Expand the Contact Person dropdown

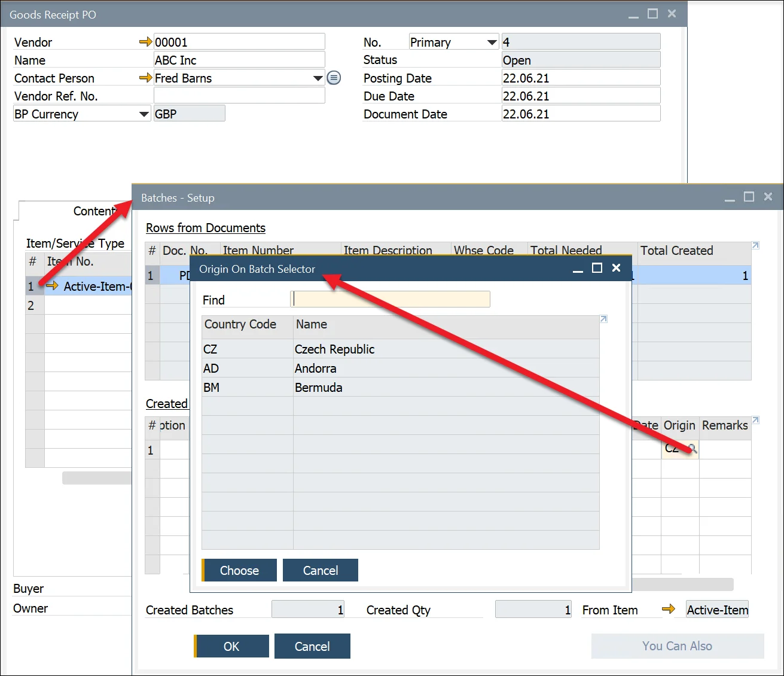click(318, 78)
